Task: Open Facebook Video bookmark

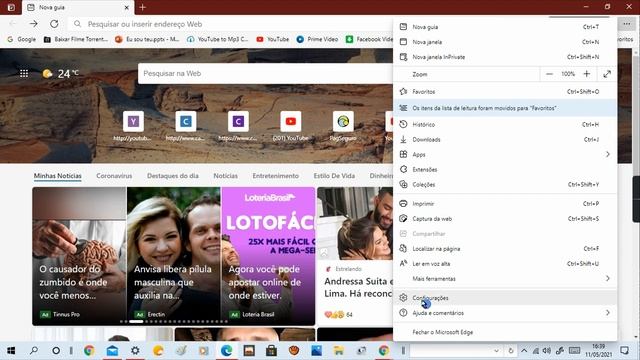Action: [x=369, y=39]
